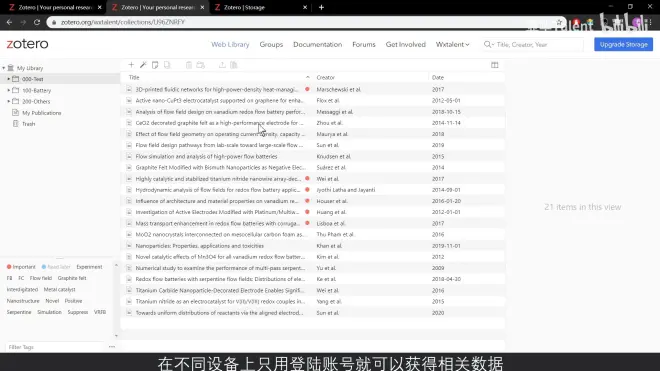Click tag pane scroll up arrow
660x371 pixels.
tap(116, 265)
